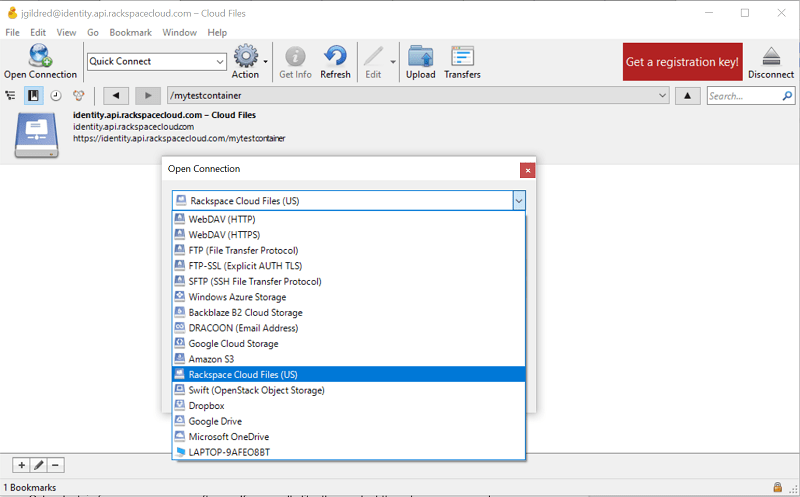Add a new bookmark

tap(21, 465)
